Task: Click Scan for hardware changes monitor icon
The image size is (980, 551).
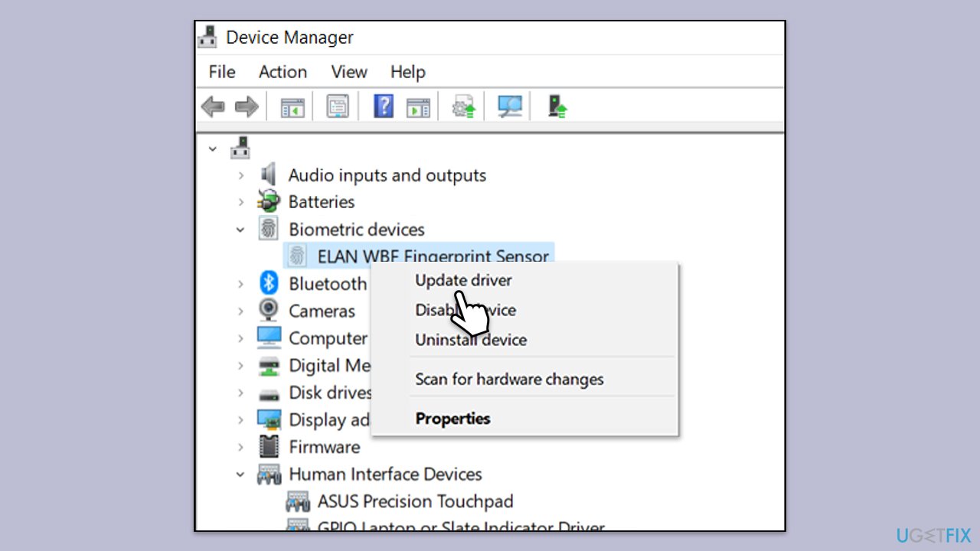Action: coord(509,106)
